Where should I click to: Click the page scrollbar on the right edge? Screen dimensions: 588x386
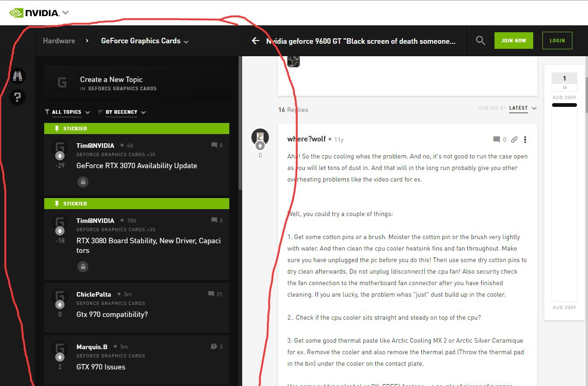coord(586,94)
